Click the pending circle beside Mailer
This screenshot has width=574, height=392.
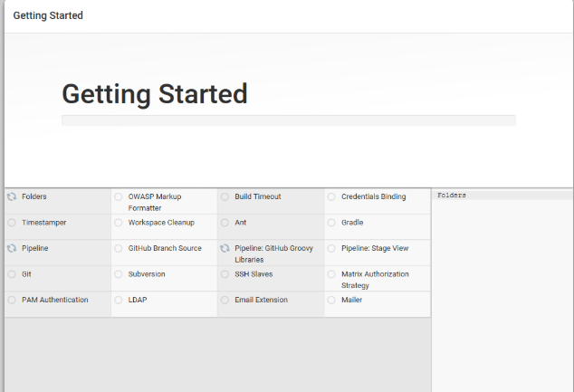point(331,301)
